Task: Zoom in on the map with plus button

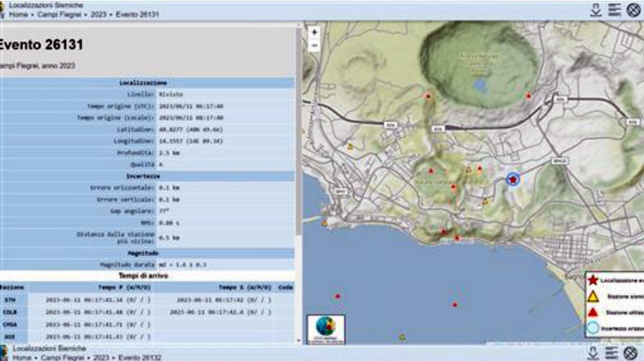Action: (314, 32)
